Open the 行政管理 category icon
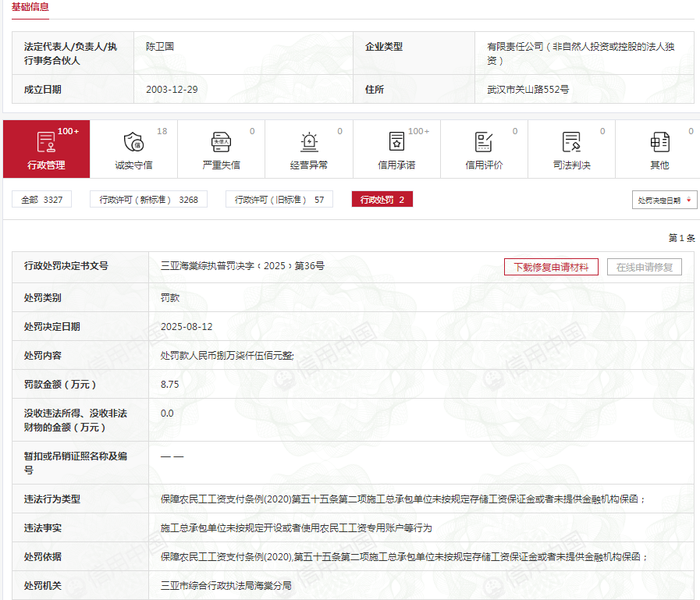This screenshot has width=700, height=600. click(x=46, y=143)
